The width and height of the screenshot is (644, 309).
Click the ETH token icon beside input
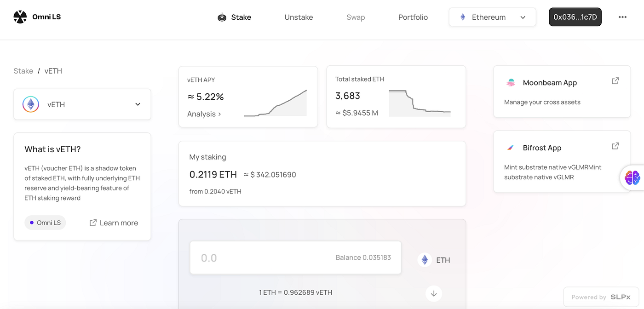click(425, 260)
